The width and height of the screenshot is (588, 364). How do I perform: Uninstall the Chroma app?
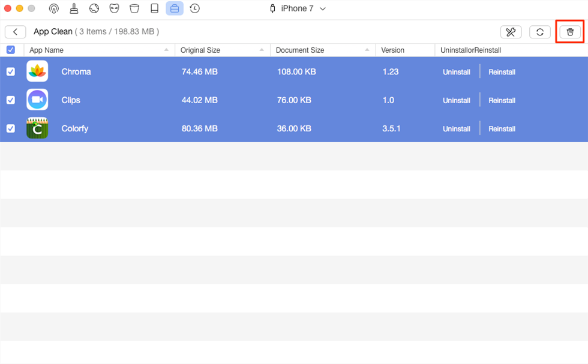[456, 72]
